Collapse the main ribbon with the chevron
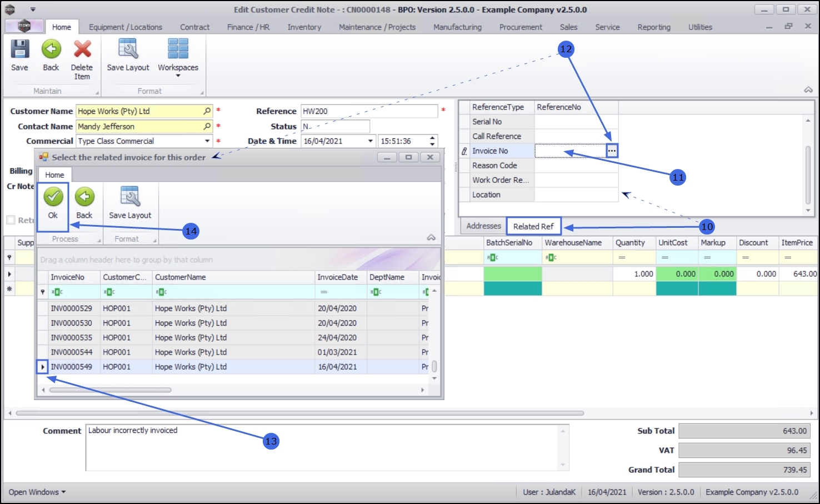The image size is (820, 504). [808, 90]
